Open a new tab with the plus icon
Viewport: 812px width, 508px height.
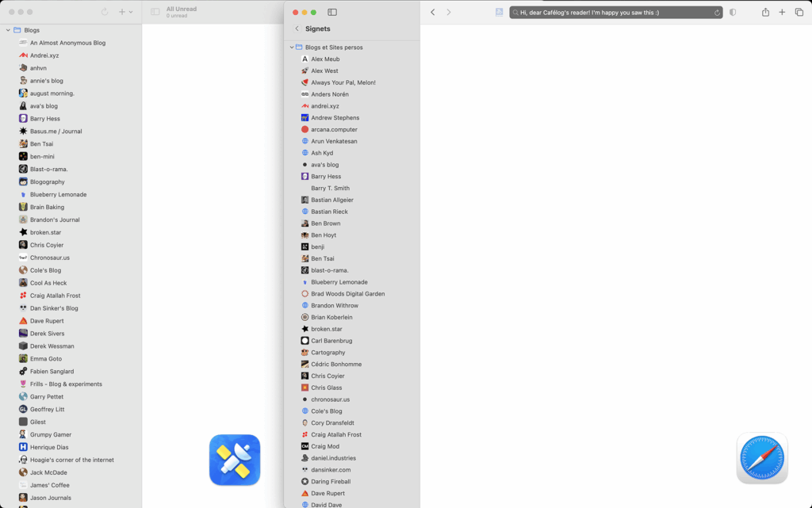(782, 13)
